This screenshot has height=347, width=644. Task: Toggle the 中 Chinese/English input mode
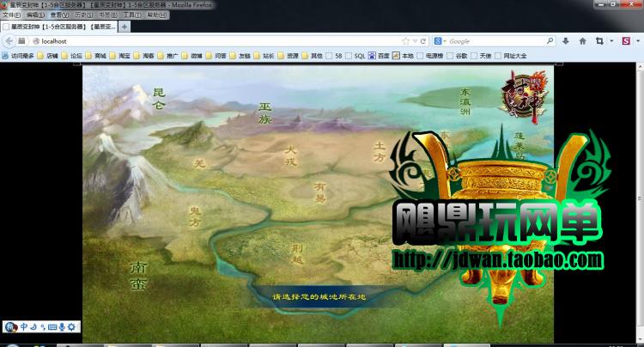24,327
